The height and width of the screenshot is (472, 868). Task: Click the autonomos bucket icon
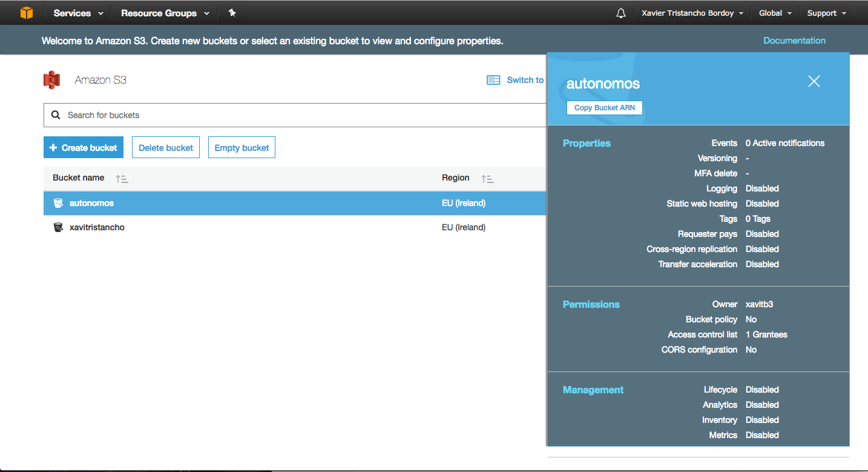(58, 203)
